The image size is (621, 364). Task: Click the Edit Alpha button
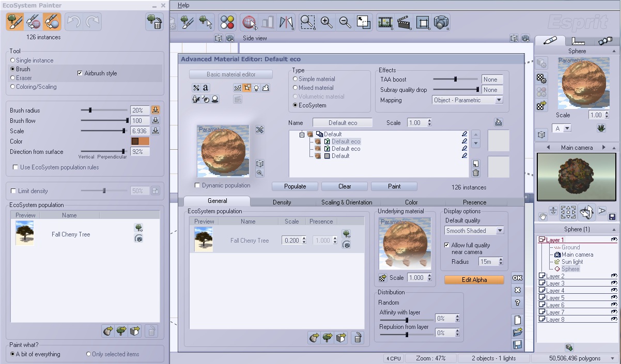[x=474, y=280]
